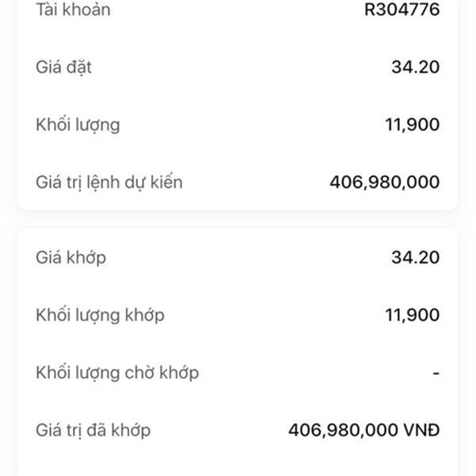Tap the Giá đặt value 34.20
This screenshot has height=476, width=476.
(415, 67)
